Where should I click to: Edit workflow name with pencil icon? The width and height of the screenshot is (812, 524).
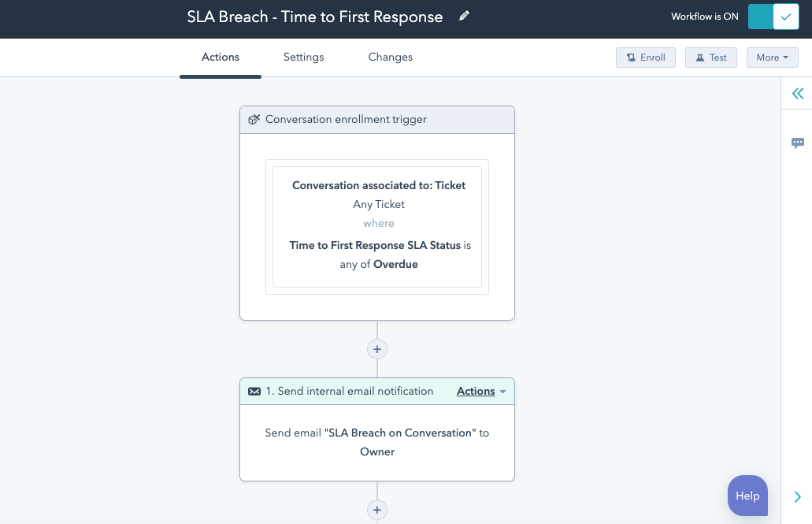(x=464, y=16)
